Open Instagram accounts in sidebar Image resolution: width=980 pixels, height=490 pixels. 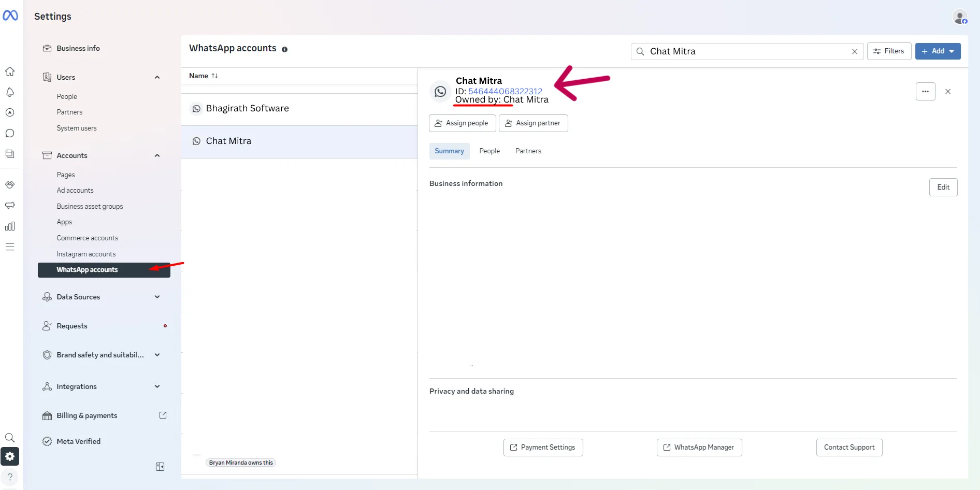tap(86, 254)
